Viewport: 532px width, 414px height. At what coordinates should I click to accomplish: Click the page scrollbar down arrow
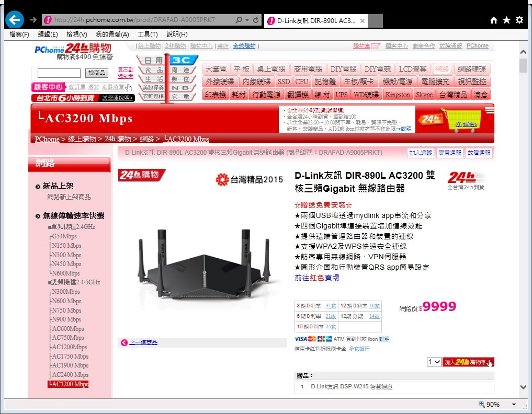523,387
